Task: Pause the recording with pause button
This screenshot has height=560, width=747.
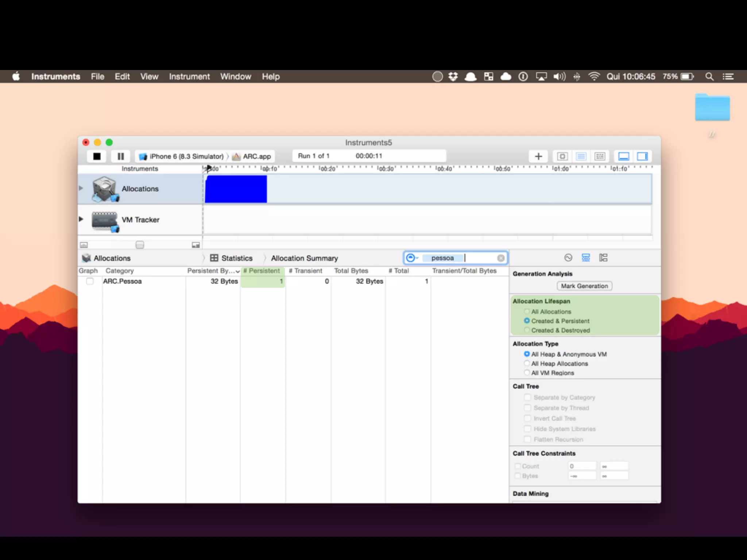Action: [x=121, y=156]
